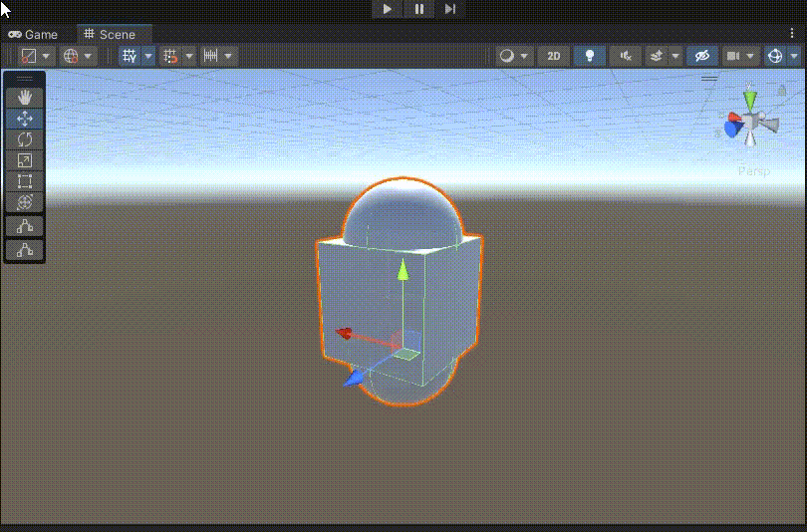
Task: Open the Gizmos dropdown arrow
Action: tap(794, 56)
